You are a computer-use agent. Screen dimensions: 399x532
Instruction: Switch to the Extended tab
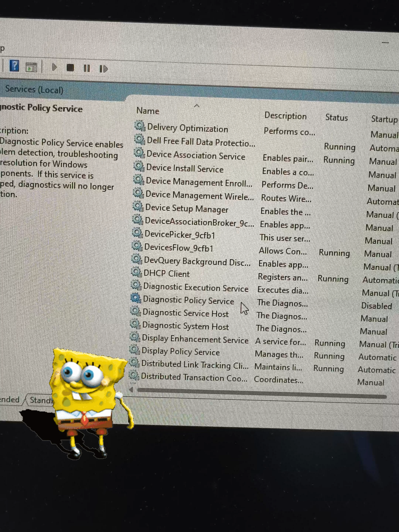[10, 400]
